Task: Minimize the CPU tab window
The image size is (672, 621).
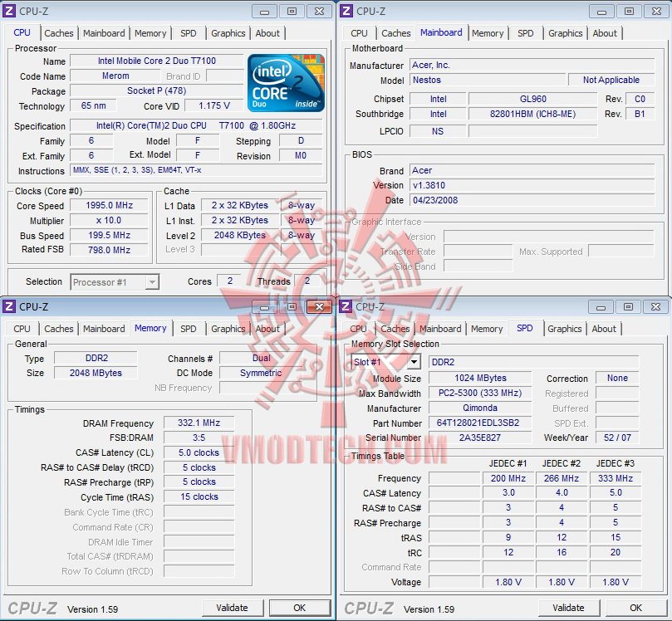Action: click(x=264, y=12)
